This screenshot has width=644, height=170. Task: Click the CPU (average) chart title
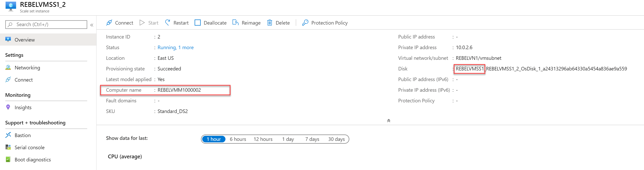[x=125, y=157]
